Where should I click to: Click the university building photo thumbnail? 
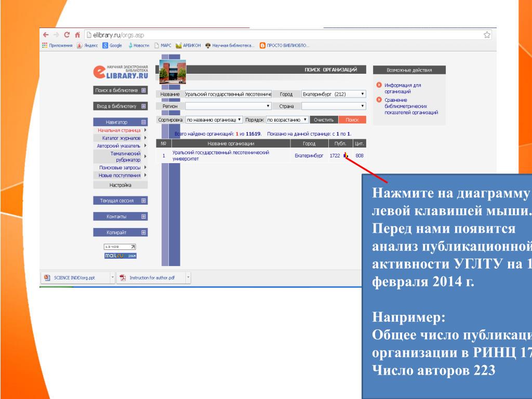(172, 72)
